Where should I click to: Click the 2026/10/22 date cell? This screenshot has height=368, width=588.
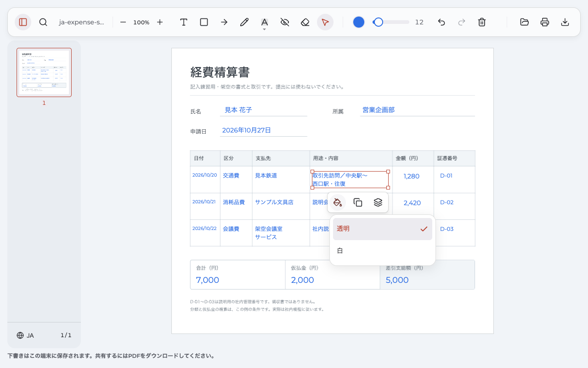[204, 229]
